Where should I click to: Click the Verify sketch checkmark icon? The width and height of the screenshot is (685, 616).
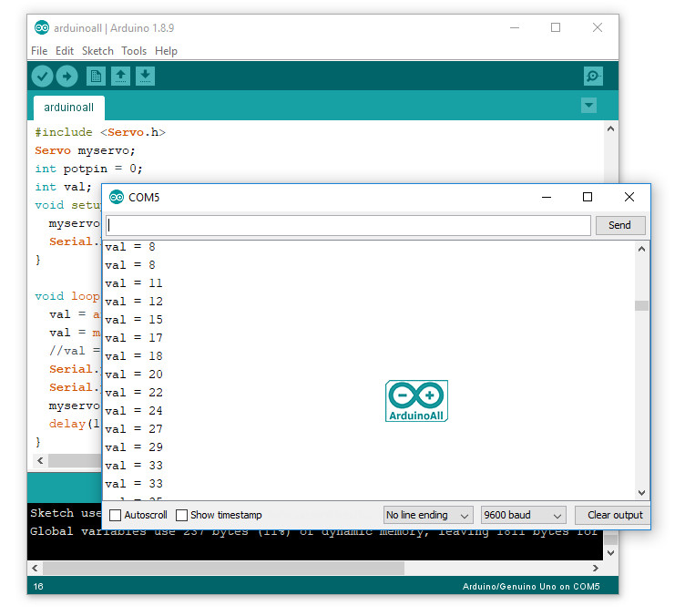42,77
